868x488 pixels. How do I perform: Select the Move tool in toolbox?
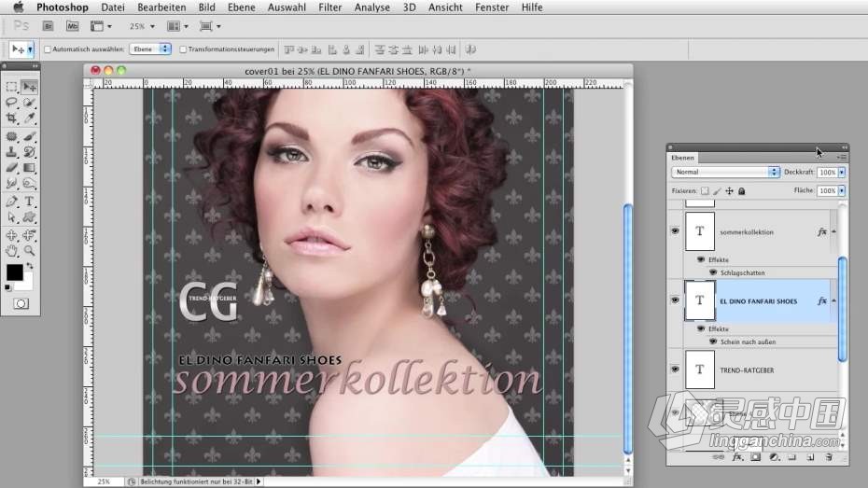click(x=29, y=87)
